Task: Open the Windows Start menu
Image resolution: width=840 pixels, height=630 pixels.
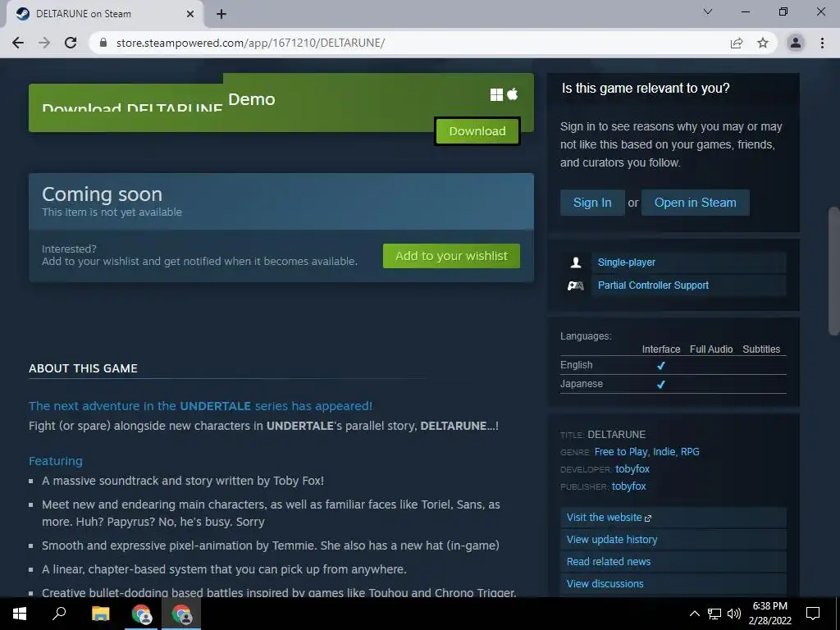Action: 20,614
